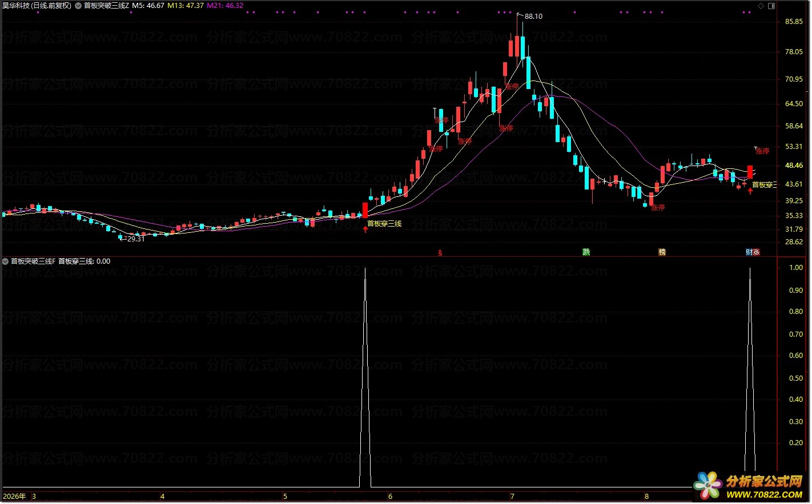Click the green 跌 event marker

pos(586,252)
